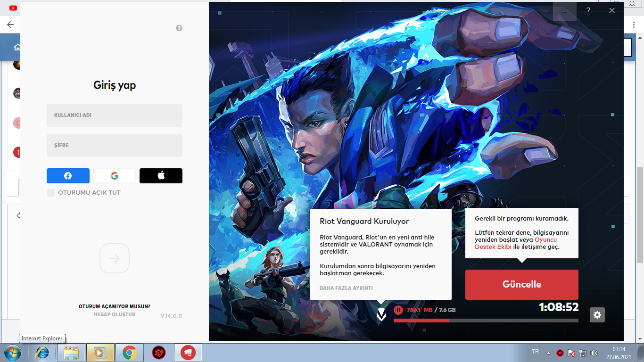Viewport: 644px width, 362px height.
Task: Open the Windows Start menu
Action: [x=12, y=353]
